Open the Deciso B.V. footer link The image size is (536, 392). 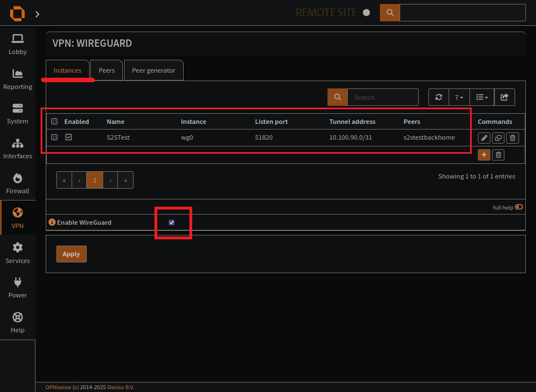[x=121, y=387]
